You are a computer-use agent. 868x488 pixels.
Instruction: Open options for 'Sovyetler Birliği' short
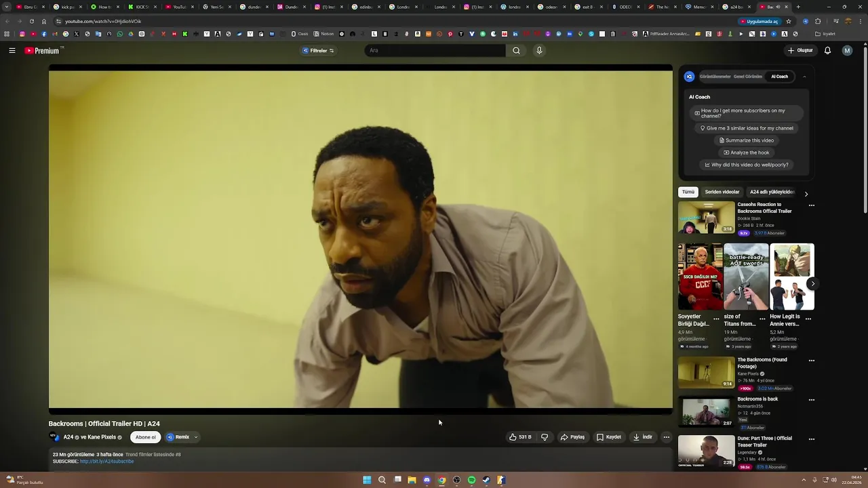tap(716, 318)
